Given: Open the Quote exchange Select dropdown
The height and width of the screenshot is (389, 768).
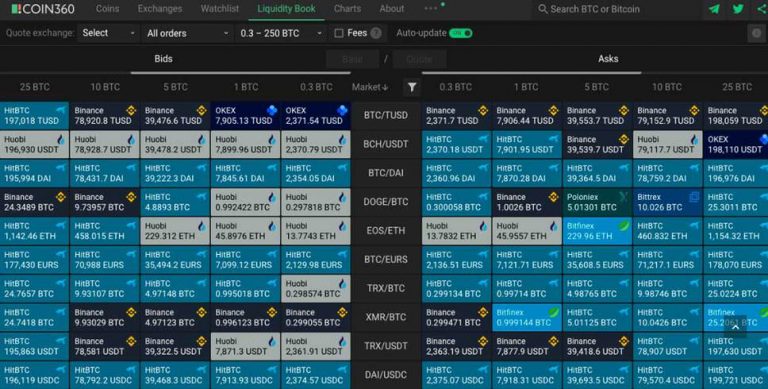Looking at the screenshot, I should pos(108,33).
